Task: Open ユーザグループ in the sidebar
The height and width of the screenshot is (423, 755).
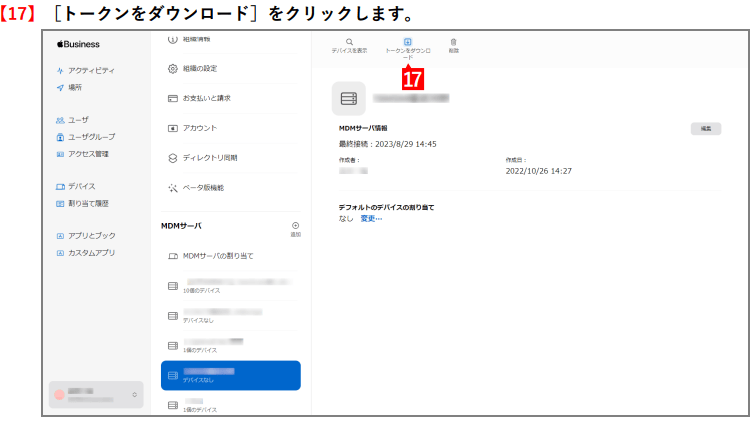Action: (x=86, y=137)
